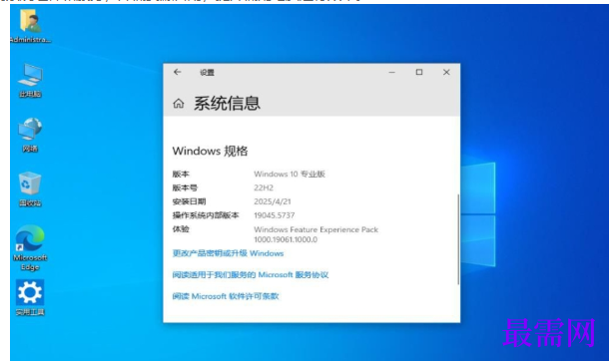Open the 回收站 (Recycle Bin) desktop icon
614x364 pixels.
point(30,189)
